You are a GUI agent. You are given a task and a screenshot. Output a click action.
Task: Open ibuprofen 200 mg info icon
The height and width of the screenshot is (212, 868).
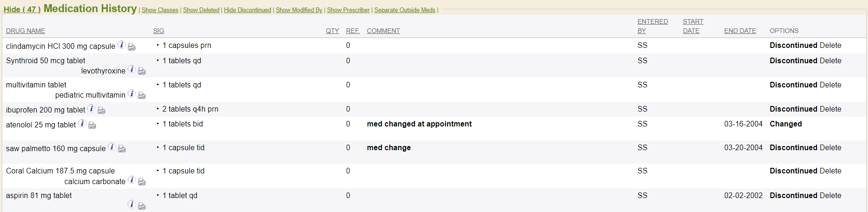[x=91, y=109]
